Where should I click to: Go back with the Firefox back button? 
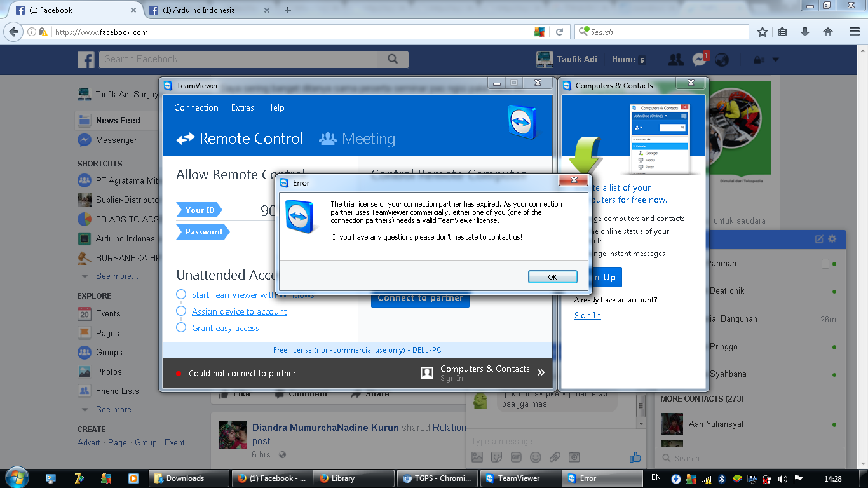(x=14, y=32)
